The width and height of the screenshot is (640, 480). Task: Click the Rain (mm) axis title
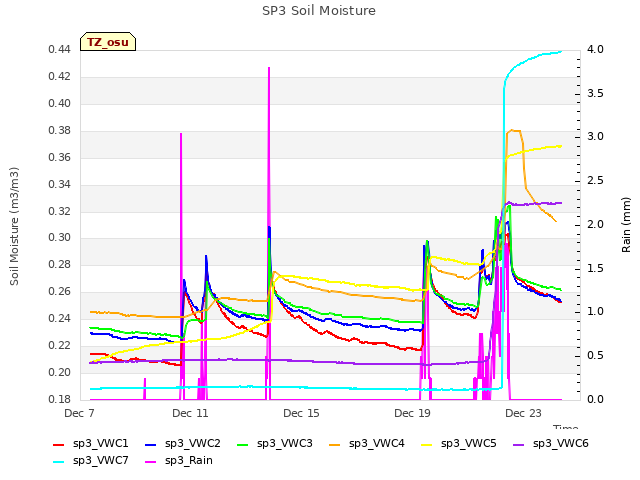[x=626, y=225]
